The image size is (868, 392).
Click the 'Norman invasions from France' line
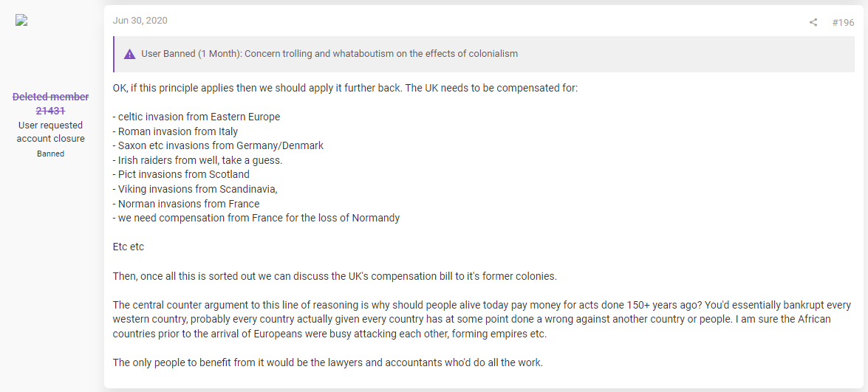click(x=186, y=204)
